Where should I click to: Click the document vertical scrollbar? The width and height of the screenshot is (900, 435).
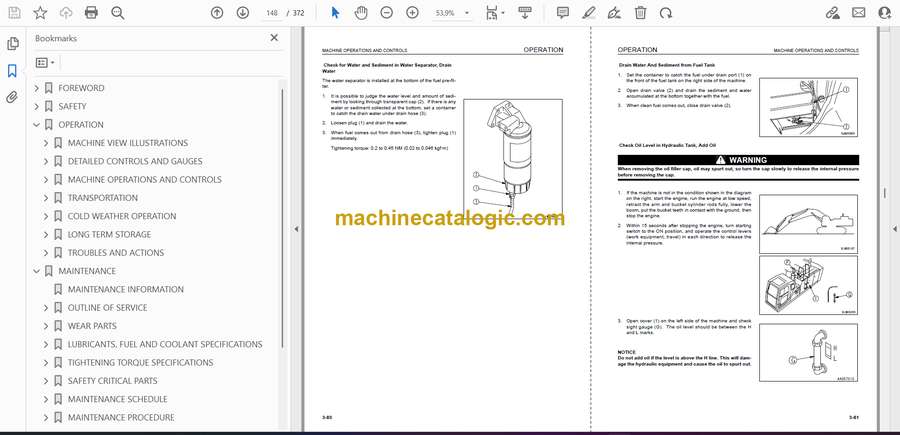point(884,195)
